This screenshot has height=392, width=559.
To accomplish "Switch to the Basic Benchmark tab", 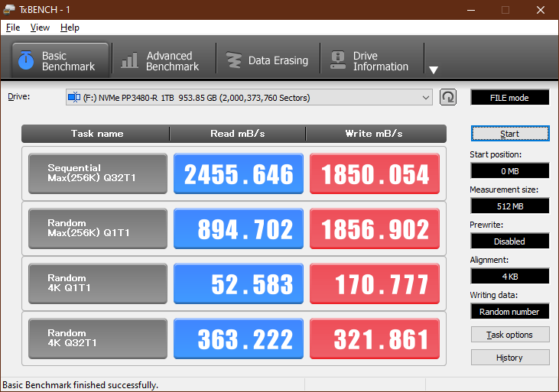I will 60,60.
